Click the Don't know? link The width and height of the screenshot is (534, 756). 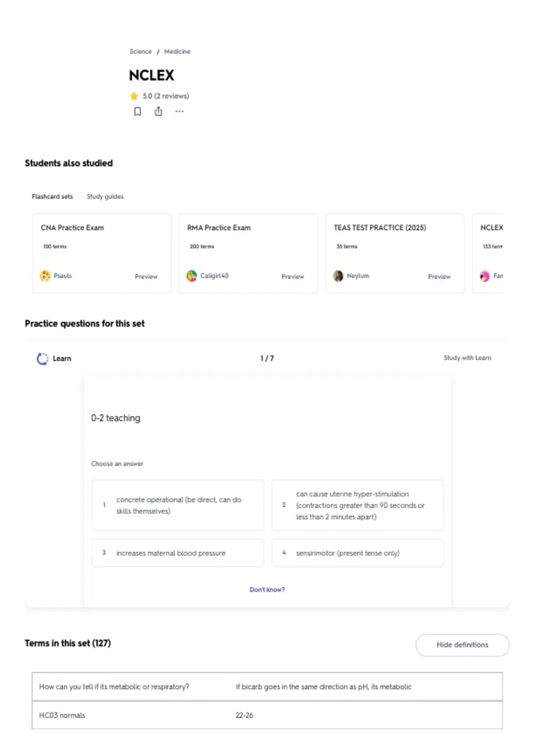[x=267, y=589]
